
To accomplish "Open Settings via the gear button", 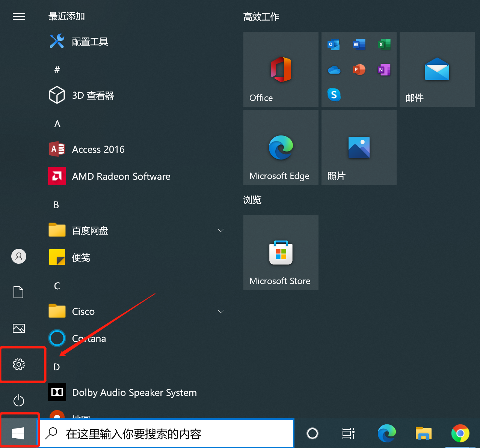I will click(18, 364).
